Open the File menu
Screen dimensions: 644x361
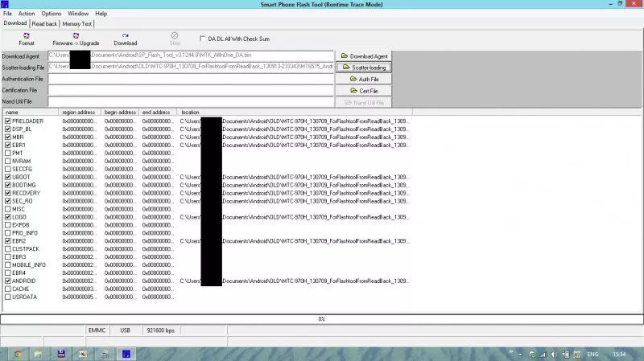[x=7, y=14]
